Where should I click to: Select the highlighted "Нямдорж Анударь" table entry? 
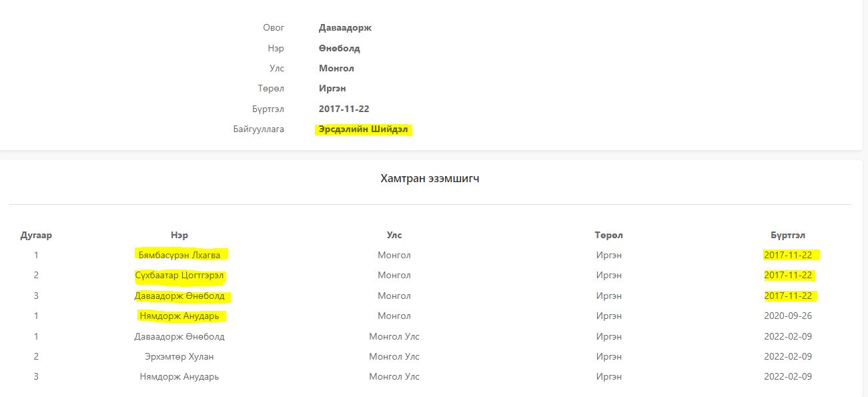tap(179, 316)
